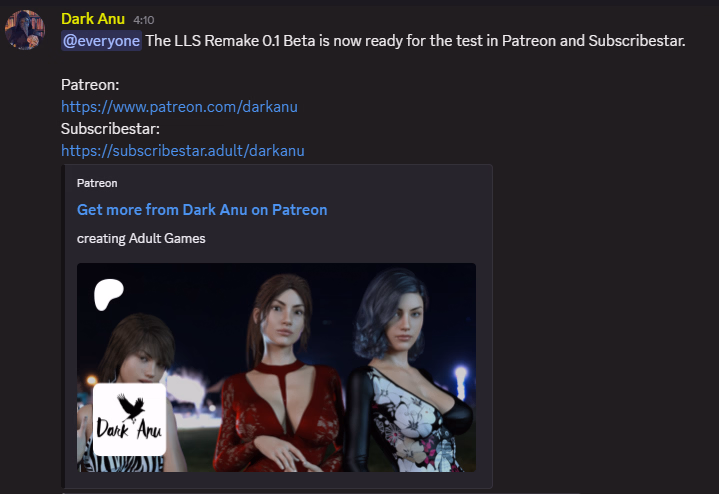Screen dimensions: 719x494
Task: Open 'Get more from Dark Anu on Patreon' title
Action: 202,210
